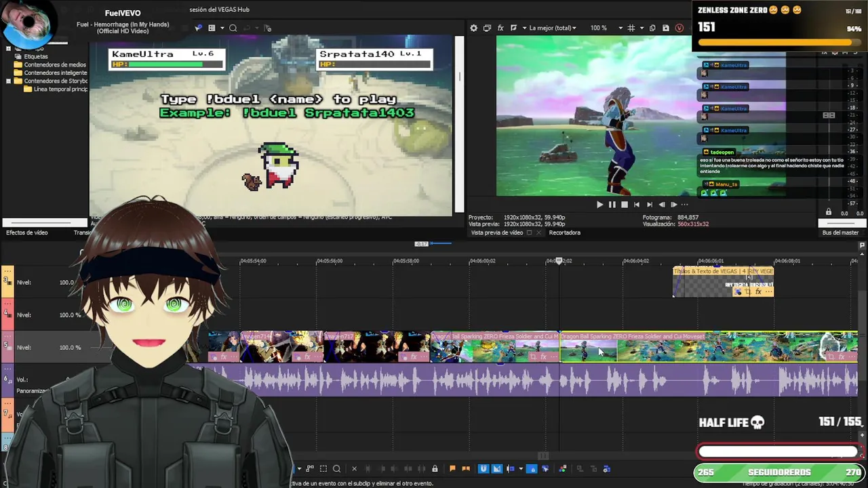Image resolution: width=868 pixels, height=488 pixels.
Task: Click the delete X icon below timeline
Action: 354,468
